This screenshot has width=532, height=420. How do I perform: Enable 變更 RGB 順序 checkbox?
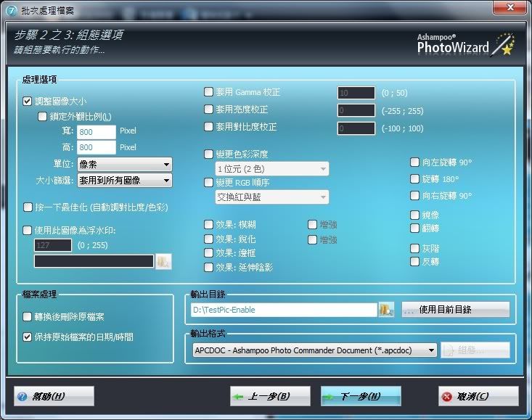(208, 182)
